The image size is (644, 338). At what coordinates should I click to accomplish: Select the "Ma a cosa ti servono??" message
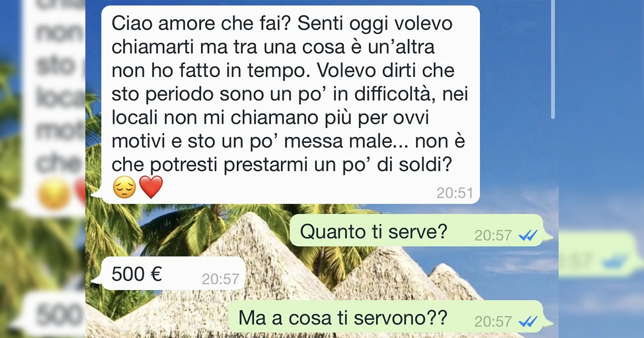[x=388, y=319]
